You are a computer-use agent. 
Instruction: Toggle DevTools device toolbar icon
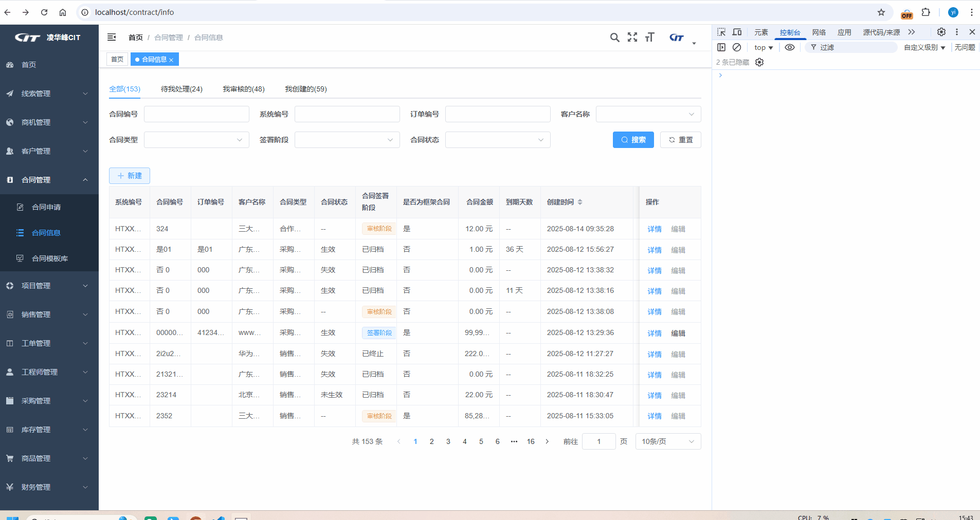(737, 32)
